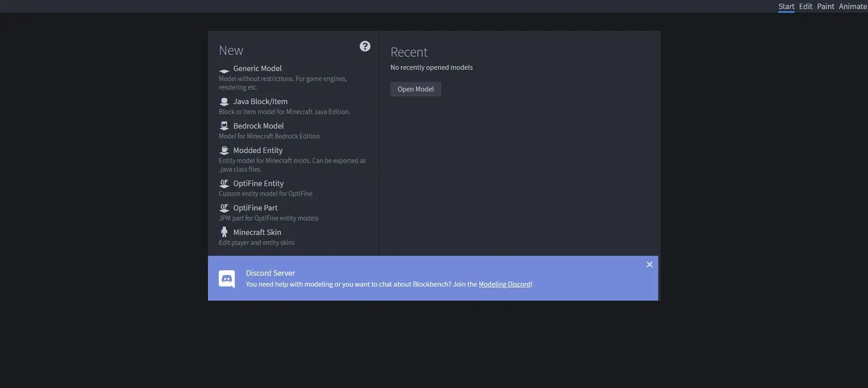Click the OptiFine Entity format icon
Image resolution: width=868 pixels, height=388 pixels.
[224, 184]
